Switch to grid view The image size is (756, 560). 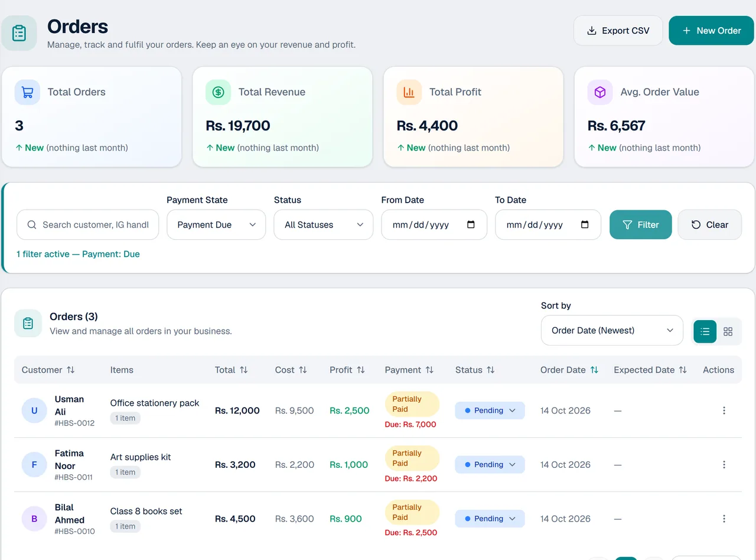coord(728,331)
